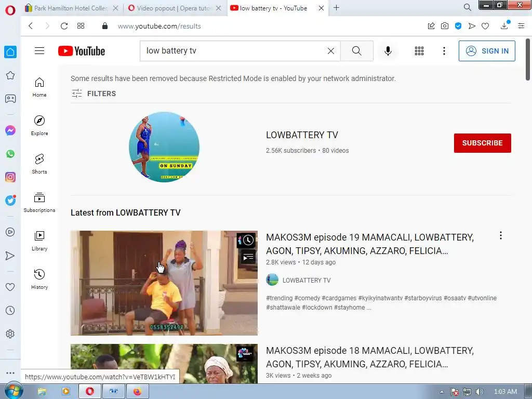Show hidden system tray icons arrow

pyautogui.click(x=442, y=392)
